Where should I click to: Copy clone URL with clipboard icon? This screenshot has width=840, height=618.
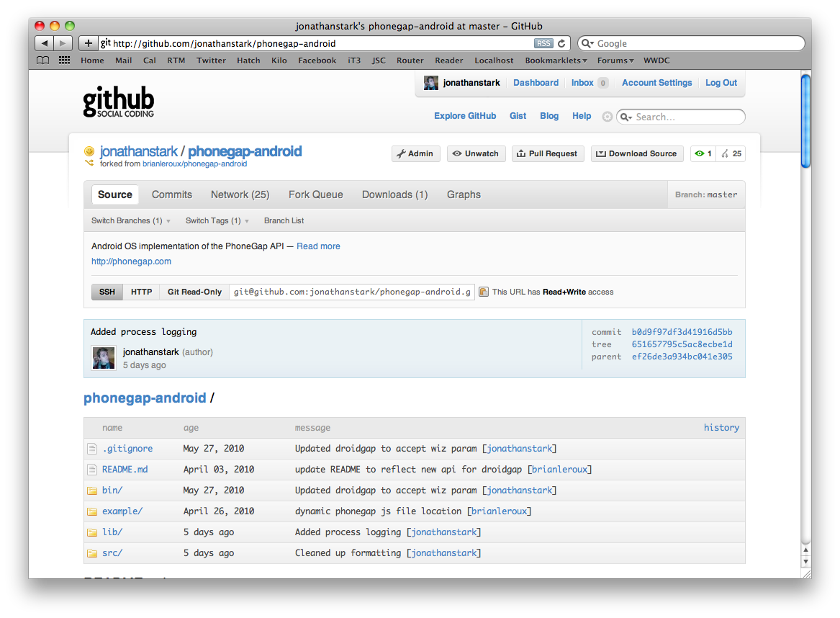pos(484,292)
